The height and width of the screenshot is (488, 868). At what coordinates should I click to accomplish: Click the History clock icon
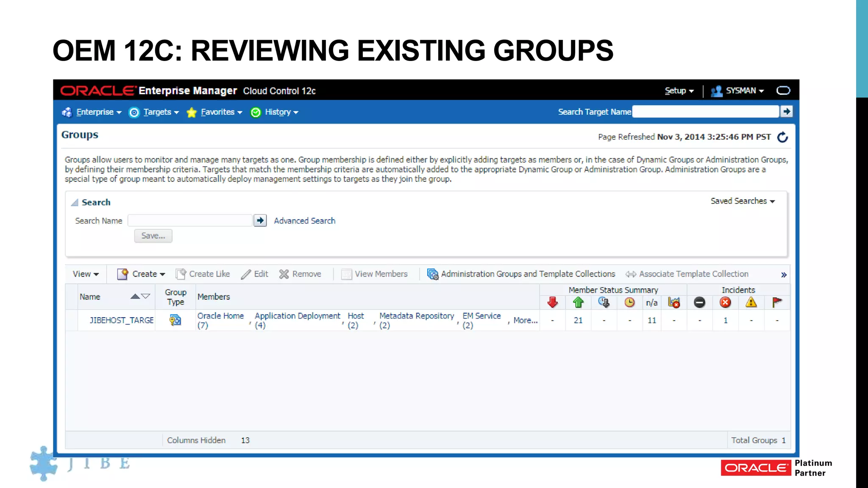256,112
